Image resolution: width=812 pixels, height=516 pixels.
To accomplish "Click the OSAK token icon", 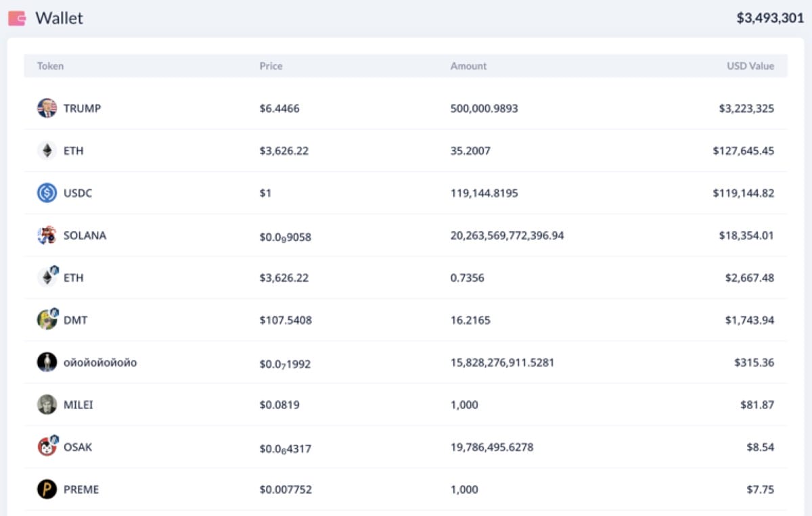I will pos(47,447).
